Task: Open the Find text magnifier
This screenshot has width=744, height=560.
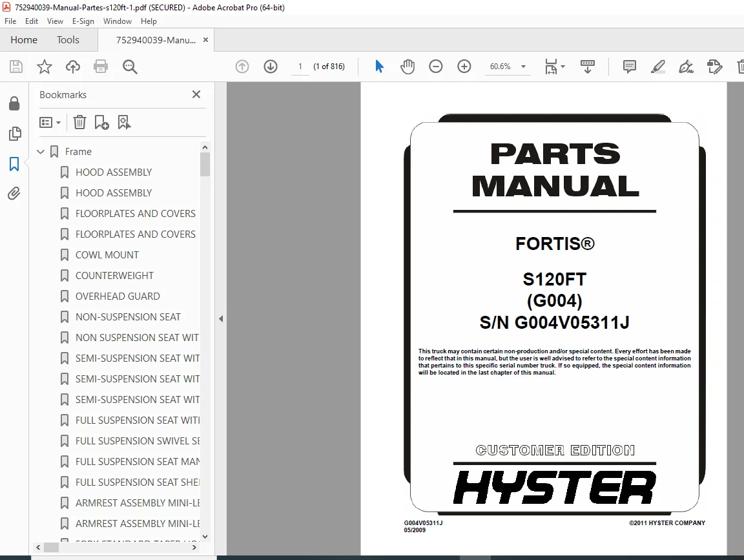Action: (x=130, y=67)
